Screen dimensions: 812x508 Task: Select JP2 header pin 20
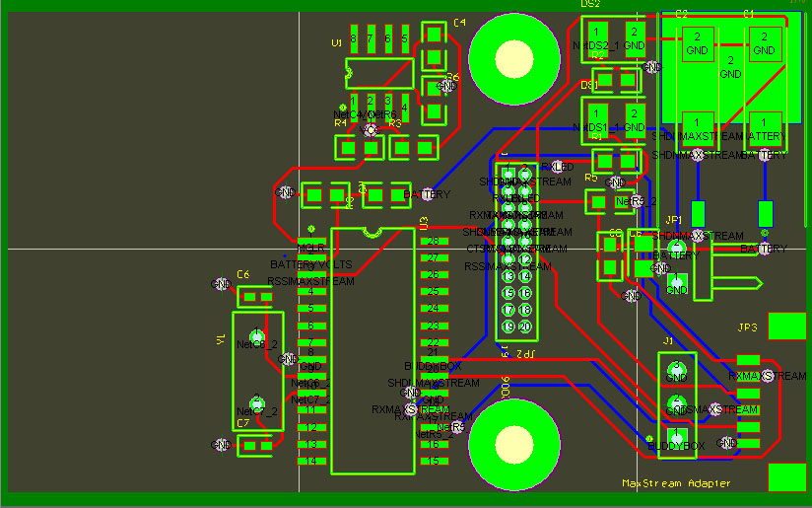[x=525, y=327]
